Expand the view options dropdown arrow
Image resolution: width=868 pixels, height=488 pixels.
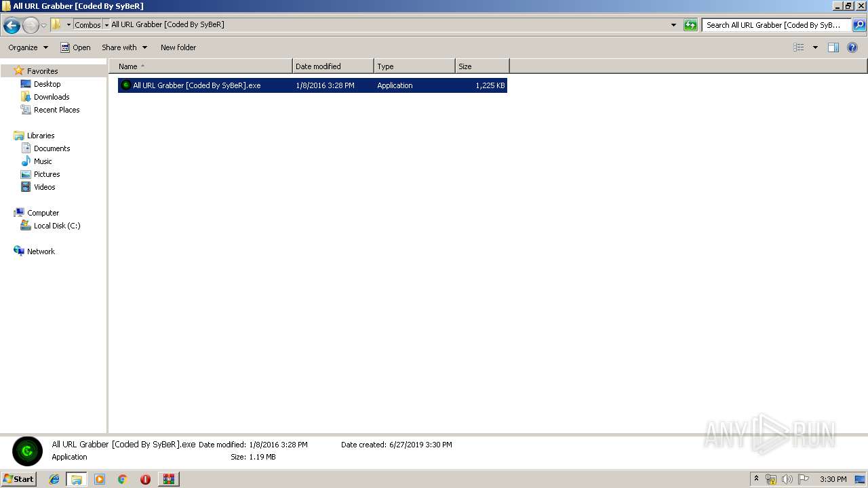tap(815, 47)
